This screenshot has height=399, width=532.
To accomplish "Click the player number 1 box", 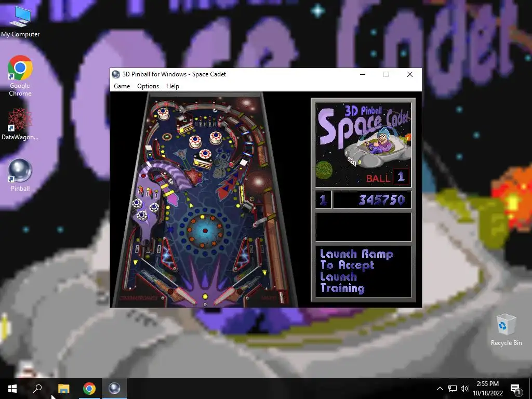I will (323, 199).
